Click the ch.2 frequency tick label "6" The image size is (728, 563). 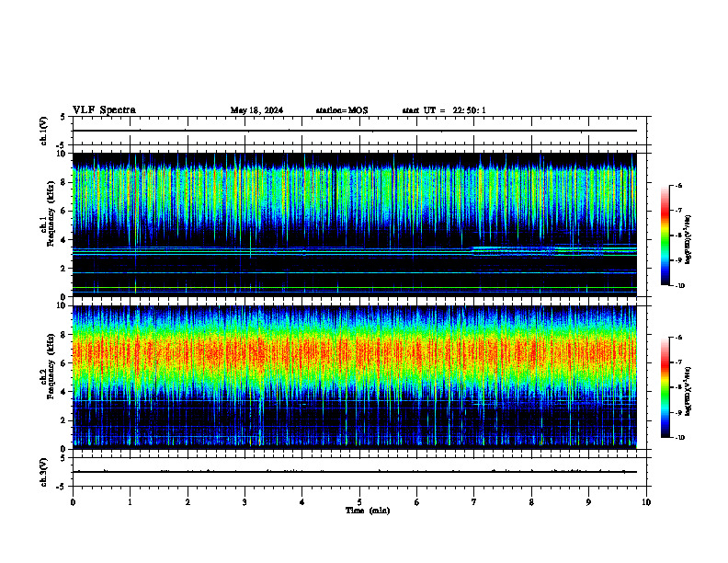[64, 363]
